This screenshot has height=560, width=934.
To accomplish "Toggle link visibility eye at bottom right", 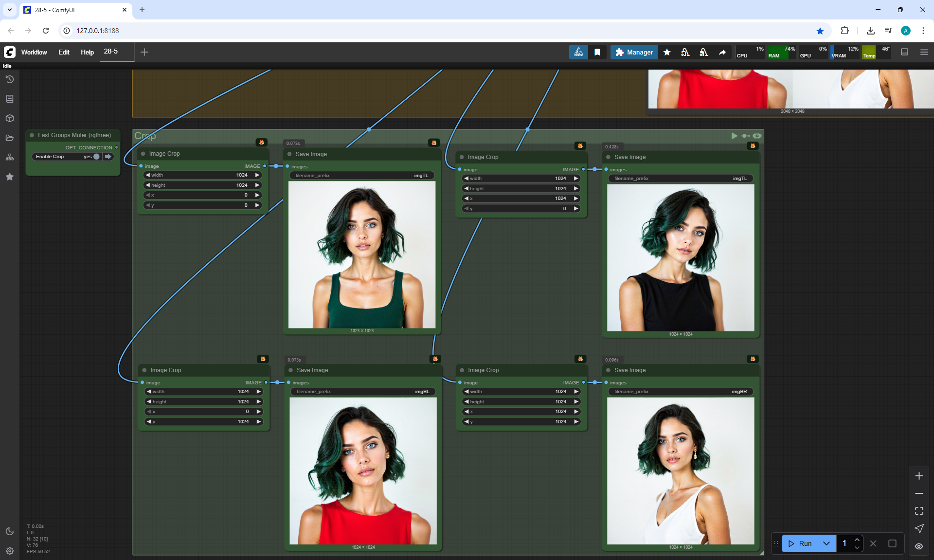I will (918, 546).
